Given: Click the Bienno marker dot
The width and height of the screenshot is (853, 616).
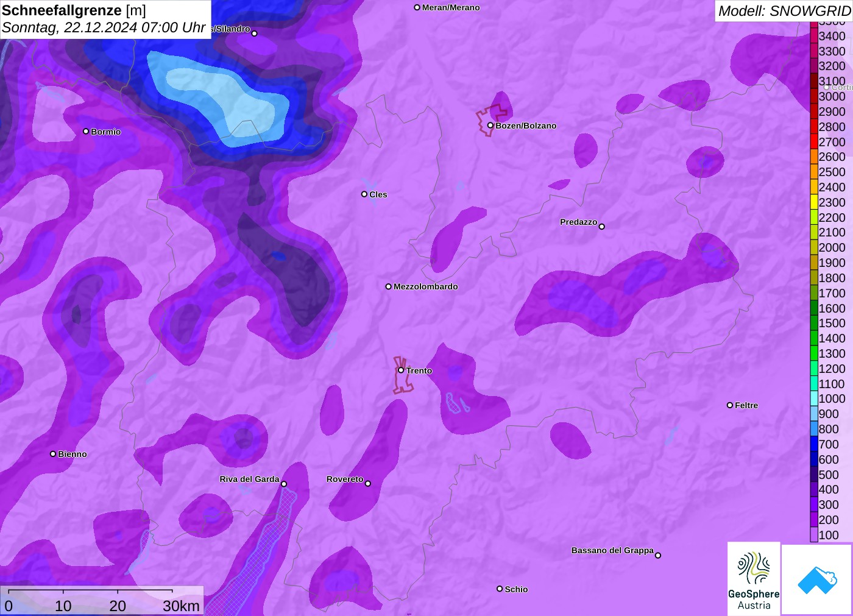Looking at the screenshot, I should pyautogui.click(x=53, y=454).
